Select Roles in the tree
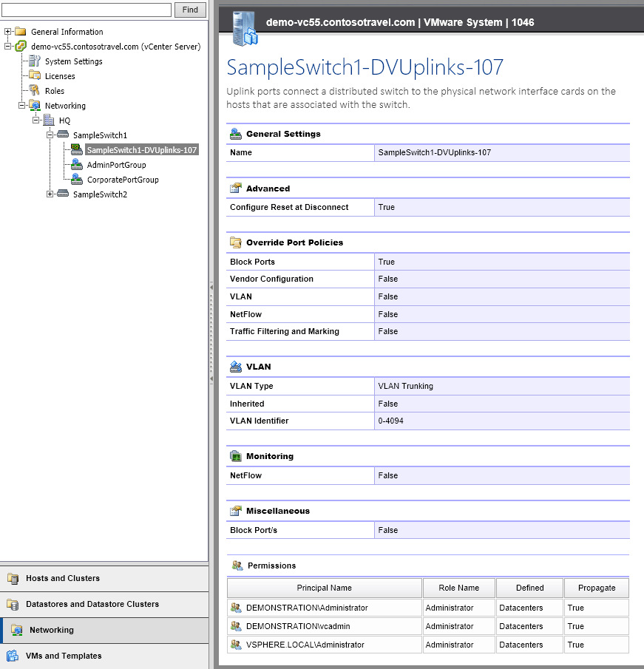The height and width of the screenshot is (669, 644). click(55, 91)
